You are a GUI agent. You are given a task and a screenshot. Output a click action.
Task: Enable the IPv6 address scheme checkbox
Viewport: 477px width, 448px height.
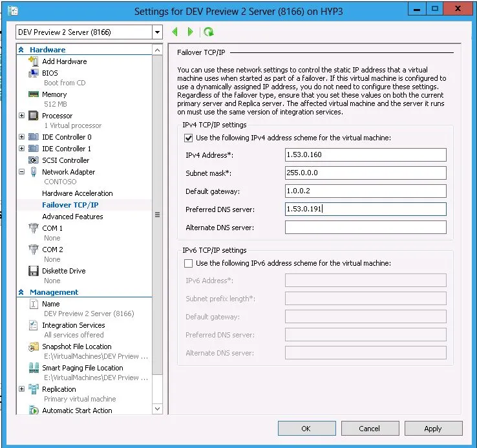(x=188, y=263)
